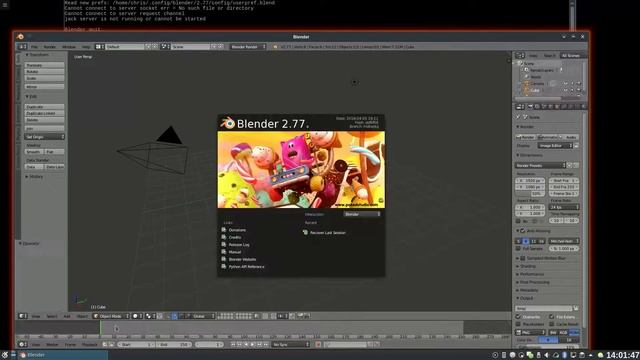Open the 3D view editor type icon
640x360 pixels.
pos(22,316)
